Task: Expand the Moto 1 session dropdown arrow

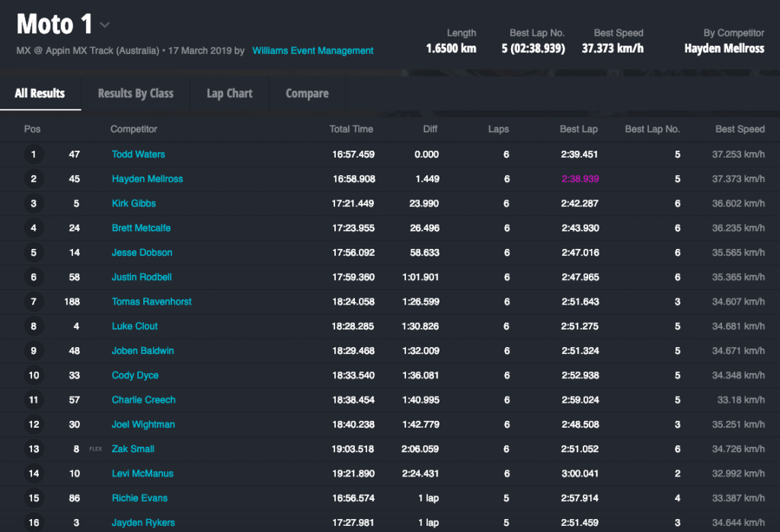Action: [x=105, y=25]
